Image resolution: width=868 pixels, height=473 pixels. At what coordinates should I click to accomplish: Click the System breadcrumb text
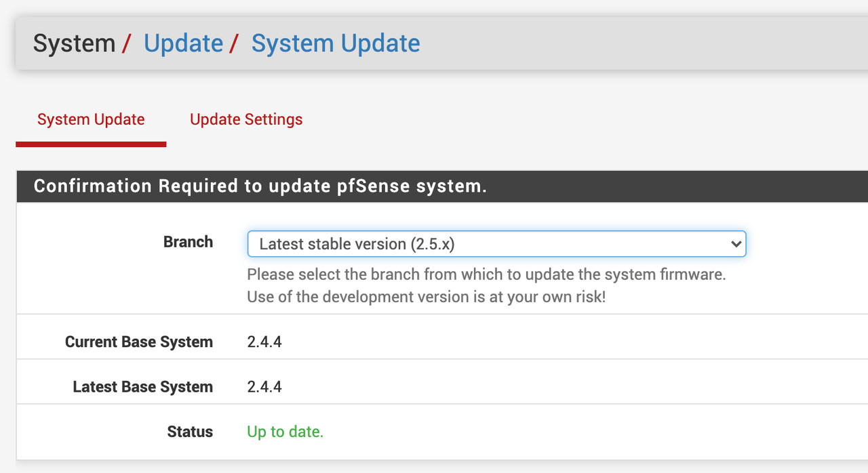click(x=74, y=43)
